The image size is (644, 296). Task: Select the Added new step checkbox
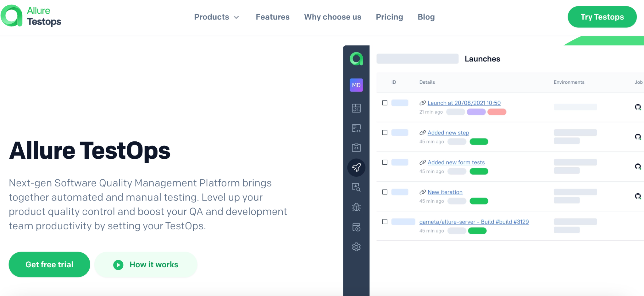pyautogui.click(x=385, y=133)
